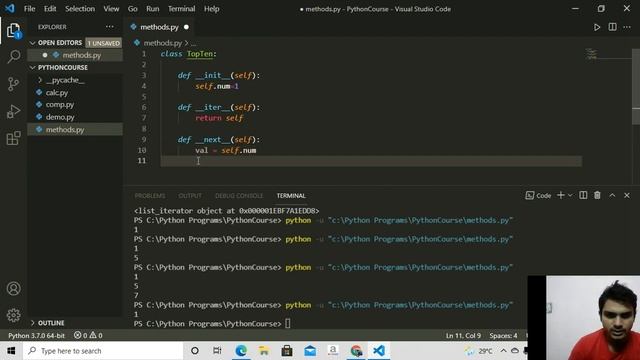640x360 pixels.
Task: Click Ln 11, Col 9 status item
Action: coord(463,336)
